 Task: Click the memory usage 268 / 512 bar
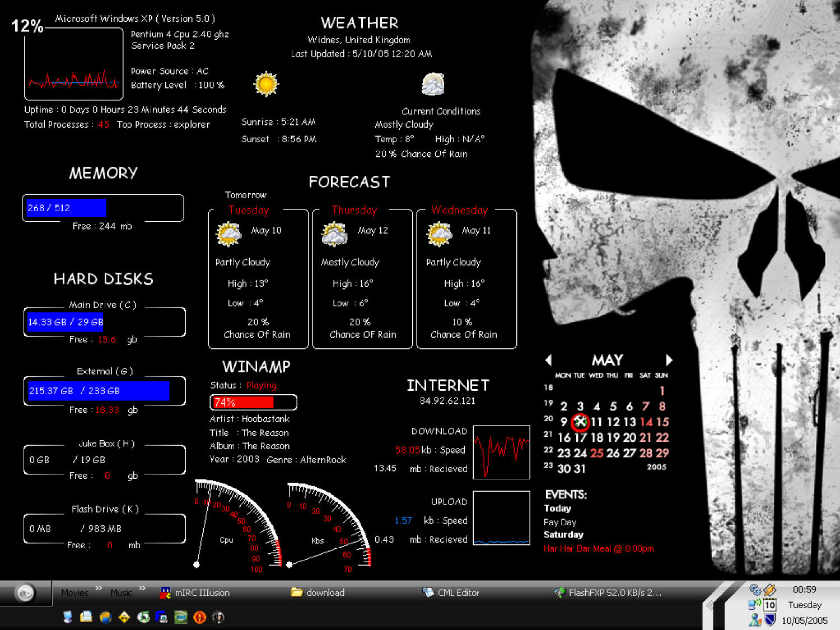click(x=103, y=208)
